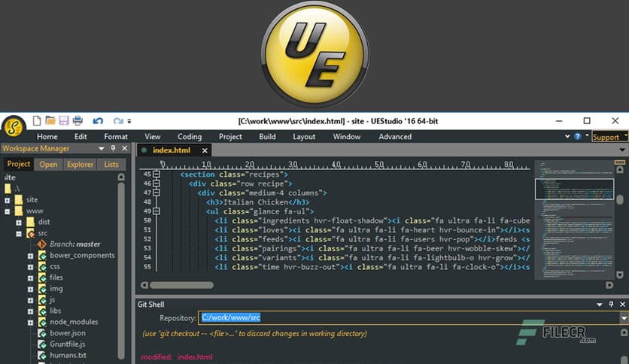This screenshot has height=364, width=629.
Task: Expand the node_modules folder node
Action: tap(31, 323)
